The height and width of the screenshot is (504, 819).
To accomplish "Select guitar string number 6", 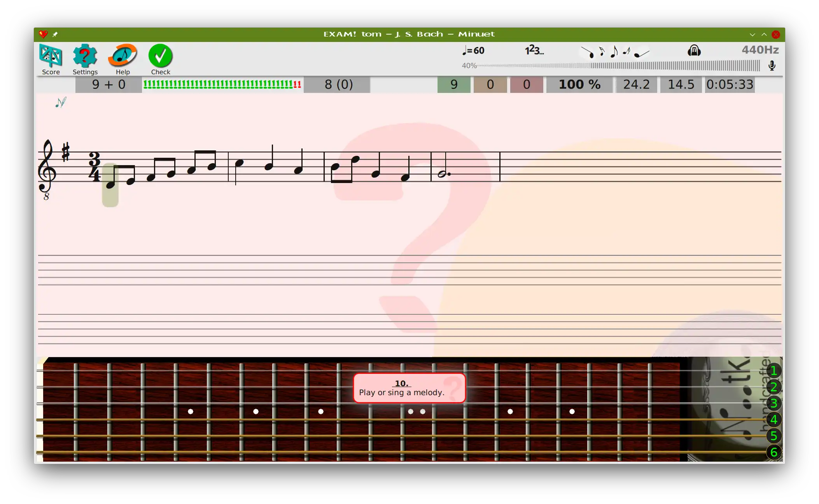I will click(x=773, y=452).
